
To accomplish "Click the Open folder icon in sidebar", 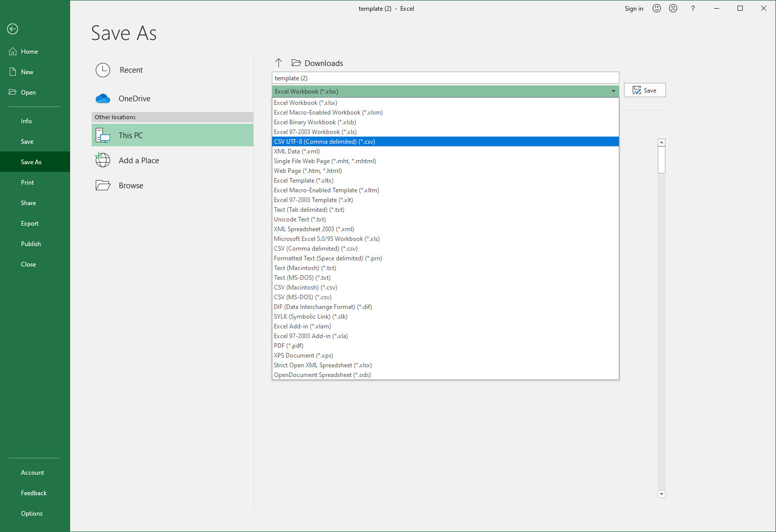I will 13,93.
